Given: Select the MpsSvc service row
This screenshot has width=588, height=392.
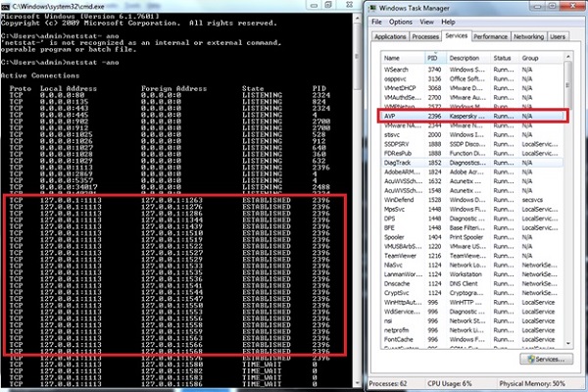Looking at the screenshot, I should pos(472,210).
